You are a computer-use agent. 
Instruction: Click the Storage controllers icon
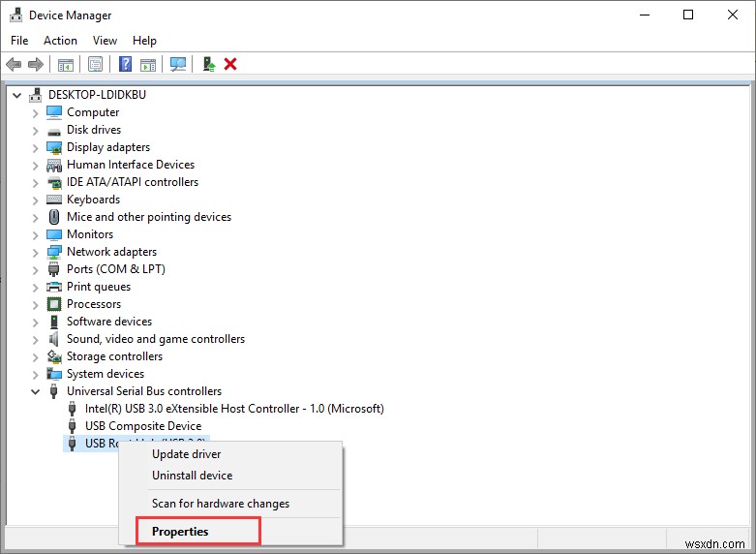[54, 356]
